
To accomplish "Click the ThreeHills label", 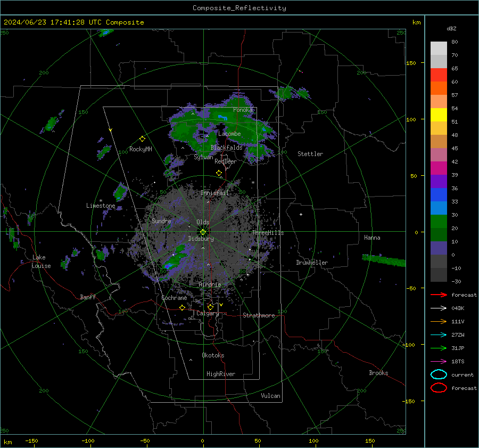I will (268, 233).
